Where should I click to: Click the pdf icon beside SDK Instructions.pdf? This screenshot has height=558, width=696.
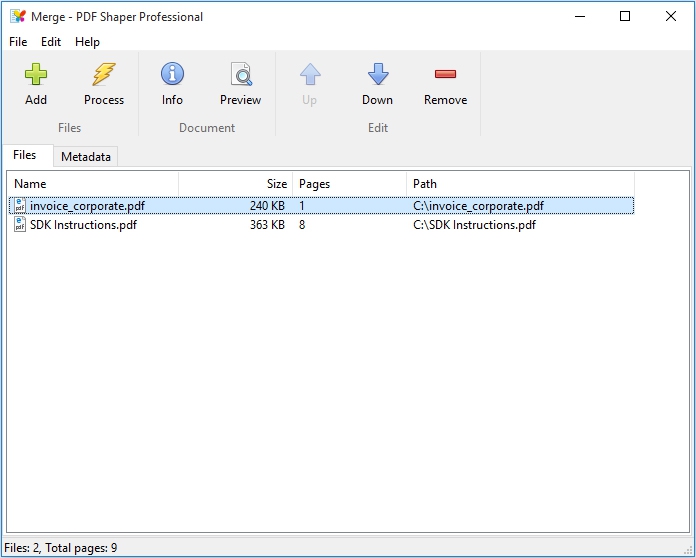click(x=20, y=224)
